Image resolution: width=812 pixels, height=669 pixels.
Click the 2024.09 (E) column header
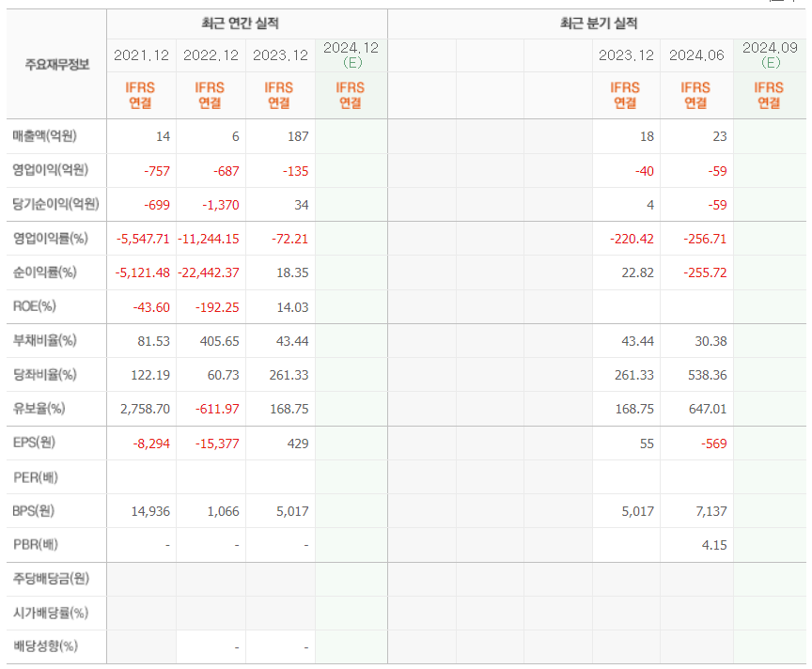click(x=770, y=54)
